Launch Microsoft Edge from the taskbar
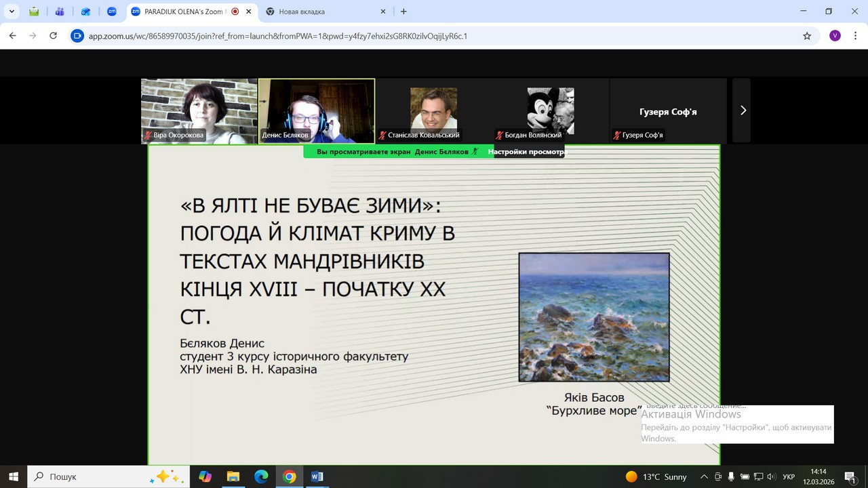Image resolution: width=868 pixels, height=488 pixels. pos(261,476)
